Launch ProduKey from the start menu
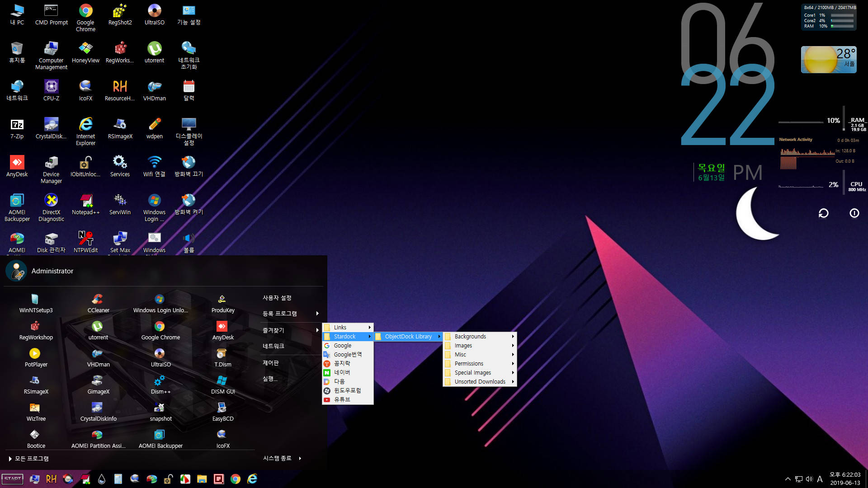The width and height of the screenshot is (868, 488). (223, 303)
